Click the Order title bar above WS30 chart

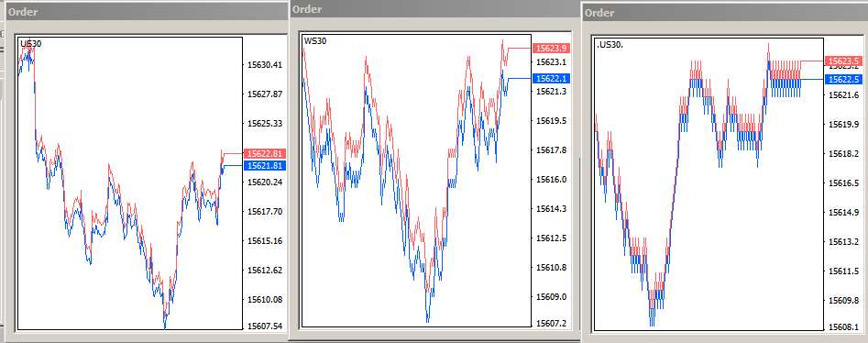pyautogui.click(x=434, y=9)
